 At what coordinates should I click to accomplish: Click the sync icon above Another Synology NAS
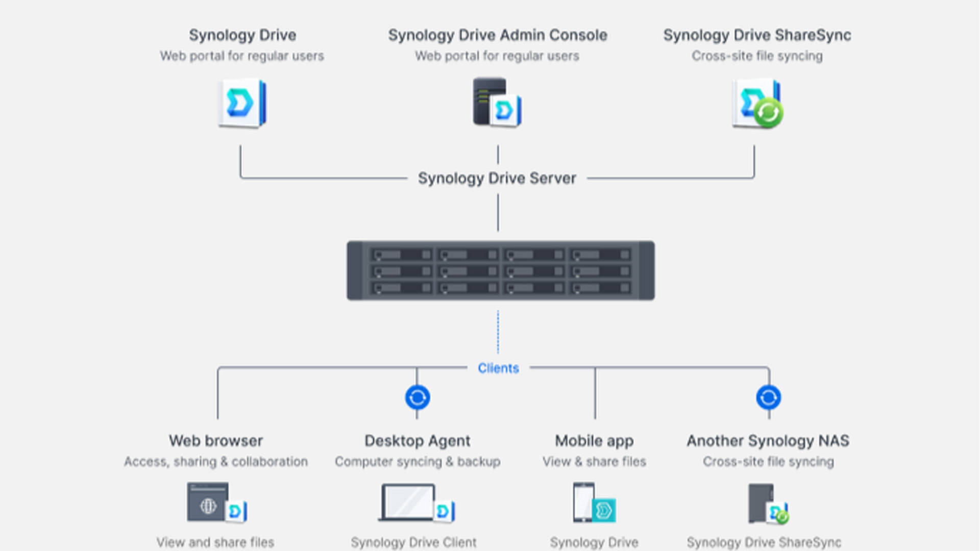coord(769,397)
